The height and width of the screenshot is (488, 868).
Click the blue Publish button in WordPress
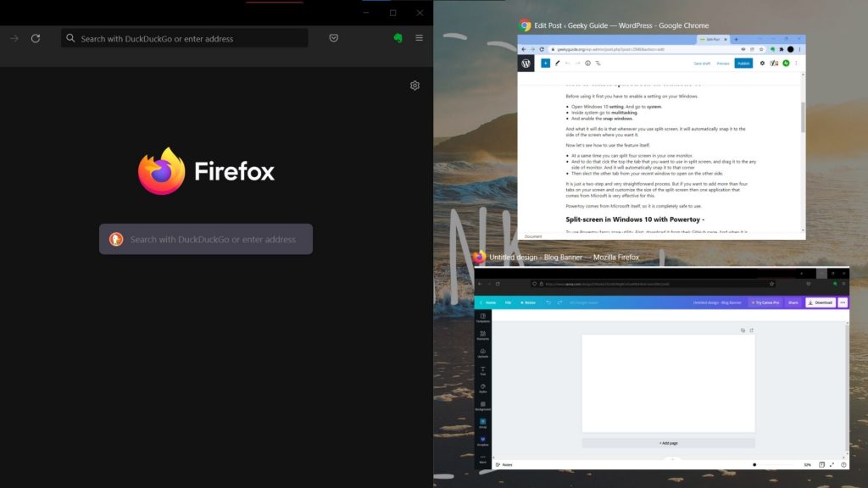click(x=743, y=63)
